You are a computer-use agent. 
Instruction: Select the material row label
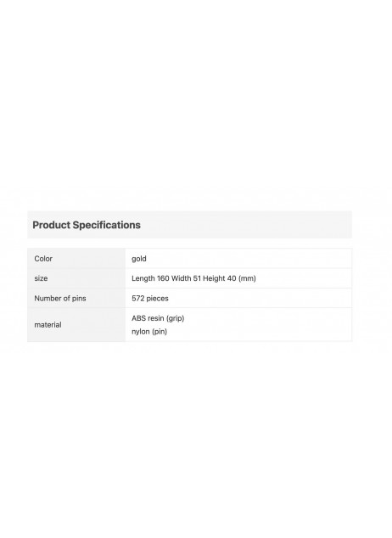[x=48, y=325]
